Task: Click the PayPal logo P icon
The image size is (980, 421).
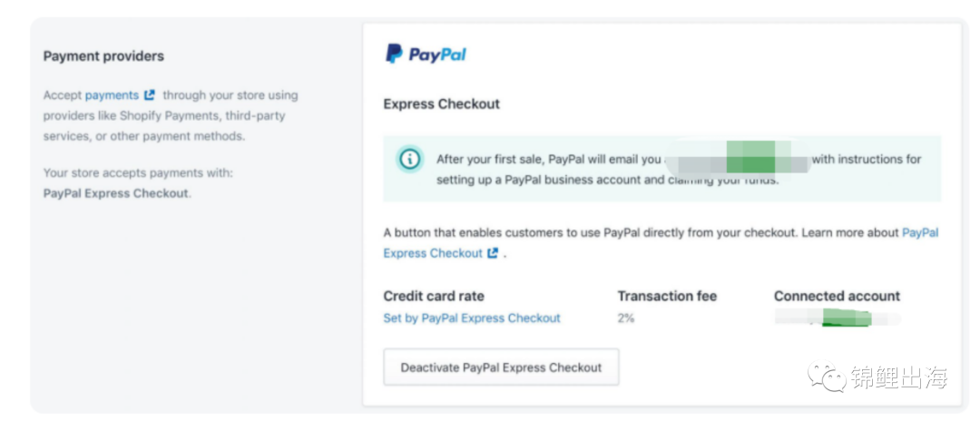Action: coord(394,54)
